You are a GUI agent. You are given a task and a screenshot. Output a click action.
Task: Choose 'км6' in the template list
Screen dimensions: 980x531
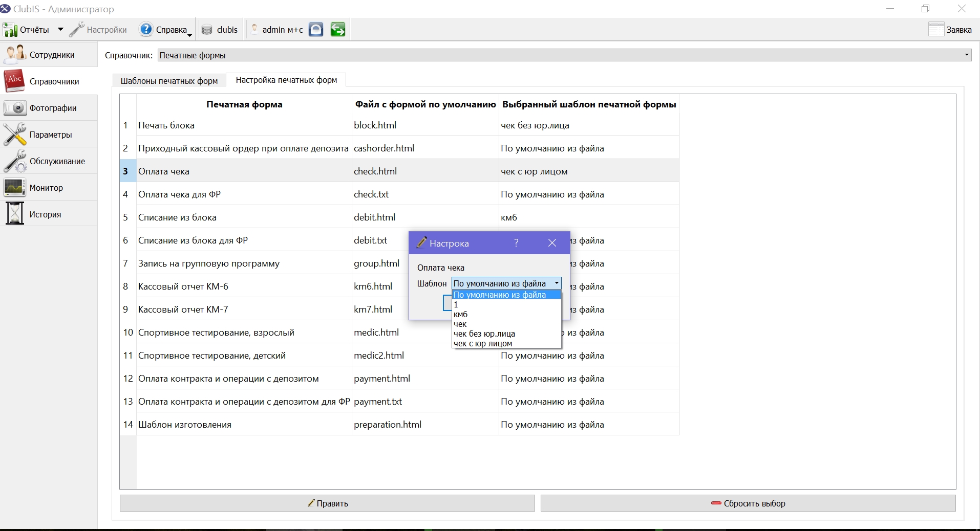click(461, 314)
